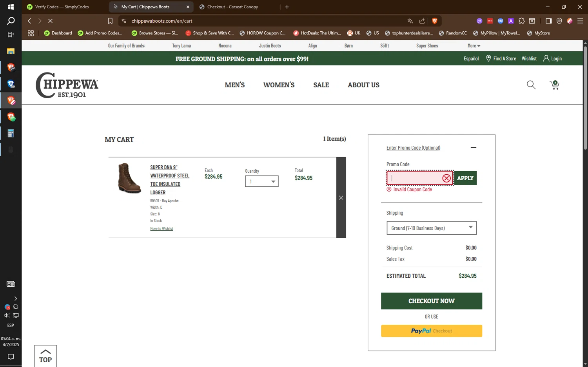Open the Calculator app in taskbar
The height and width of the screenshot is (367, 588).
(x=11, y=133)
